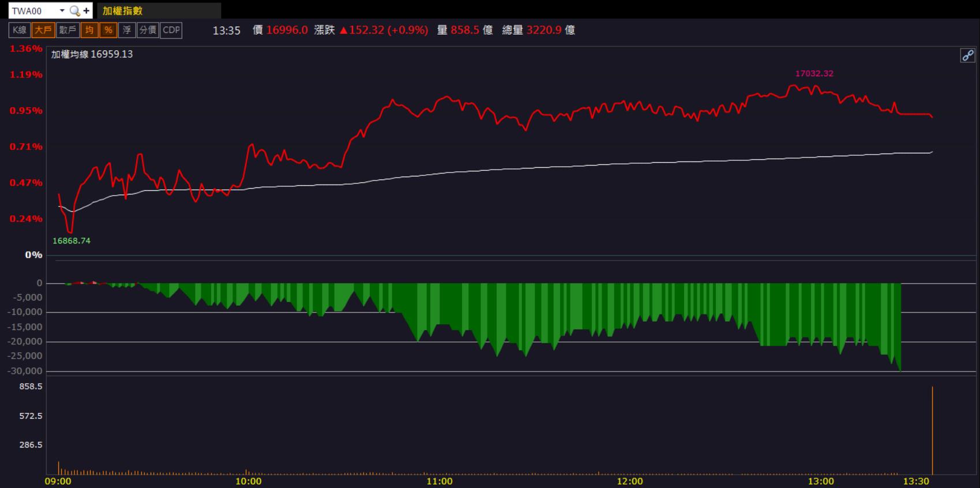
Task: Click the tall closing volume bar
Action: [x=932, y=430]
